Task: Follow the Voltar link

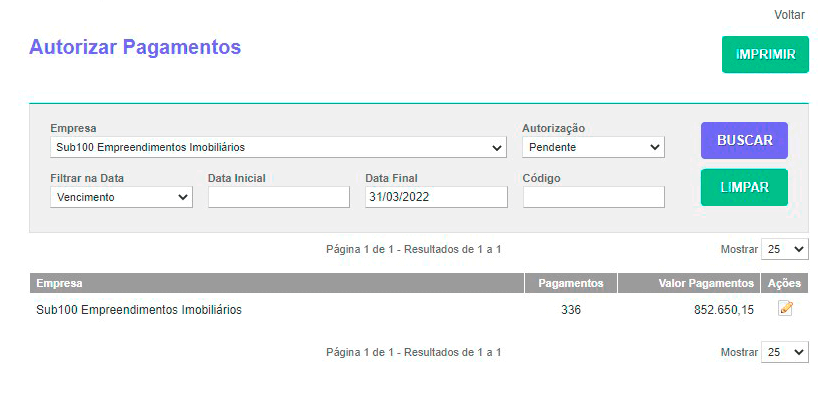Action: pos(789,15)
